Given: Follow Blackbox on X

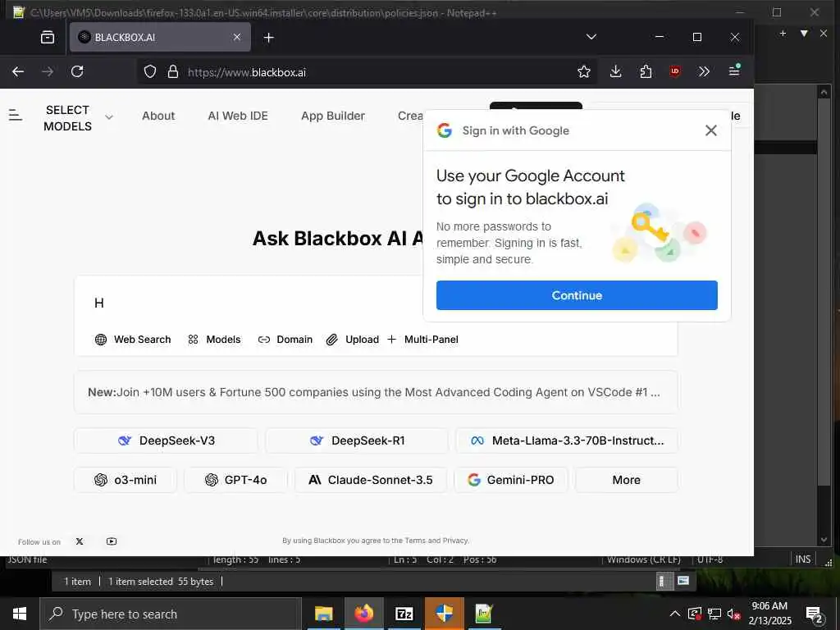Looking at the screenshot, I should (x=80, y=541).
